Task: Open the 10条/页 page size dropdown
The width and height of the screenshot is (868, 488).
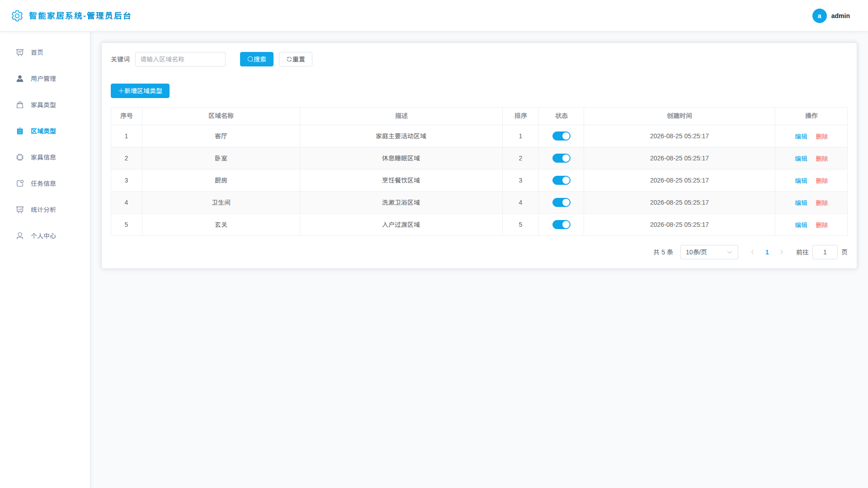Action: [x=709, y=252]
